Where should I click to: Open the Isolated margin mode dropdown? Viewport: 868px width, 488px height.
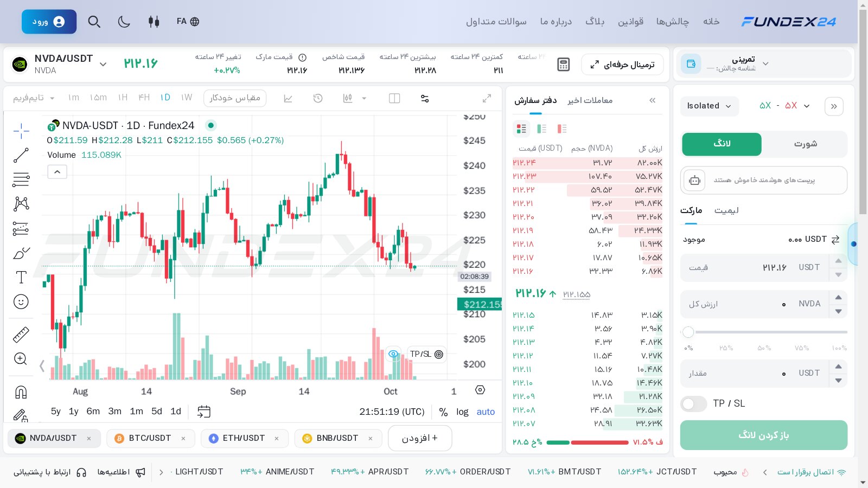click(x=710, y=106)
